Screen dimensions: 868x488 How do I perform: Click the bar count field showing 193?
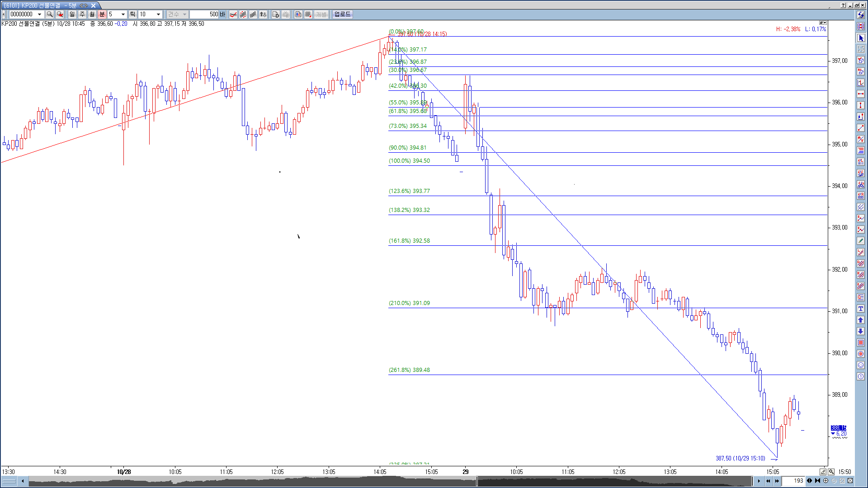(x=794, y=481)
